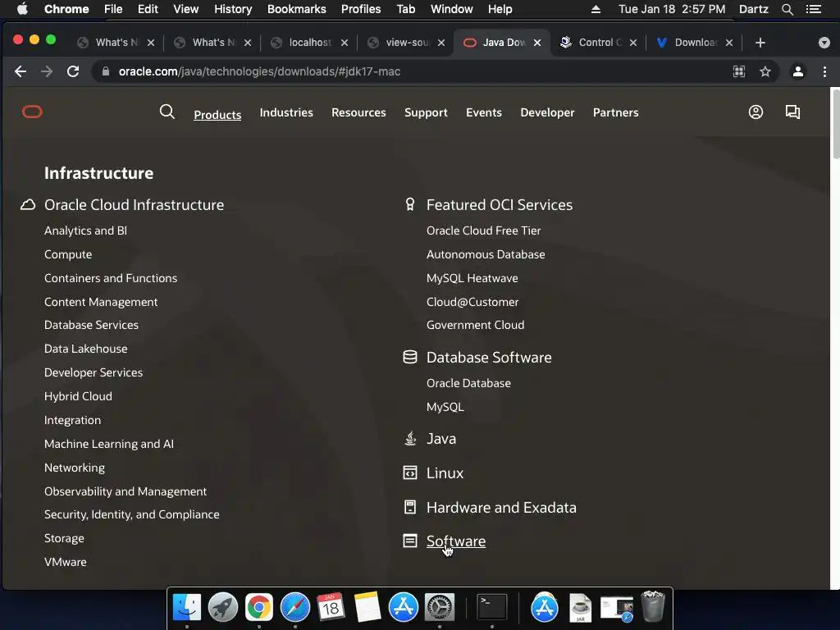
Task: Launch Launchpad rocket icon in Dock
Action: 223,608
